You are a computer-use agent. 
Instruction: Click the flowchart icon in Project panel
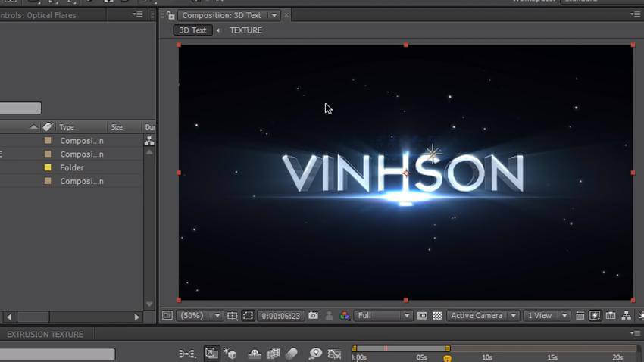149,141
